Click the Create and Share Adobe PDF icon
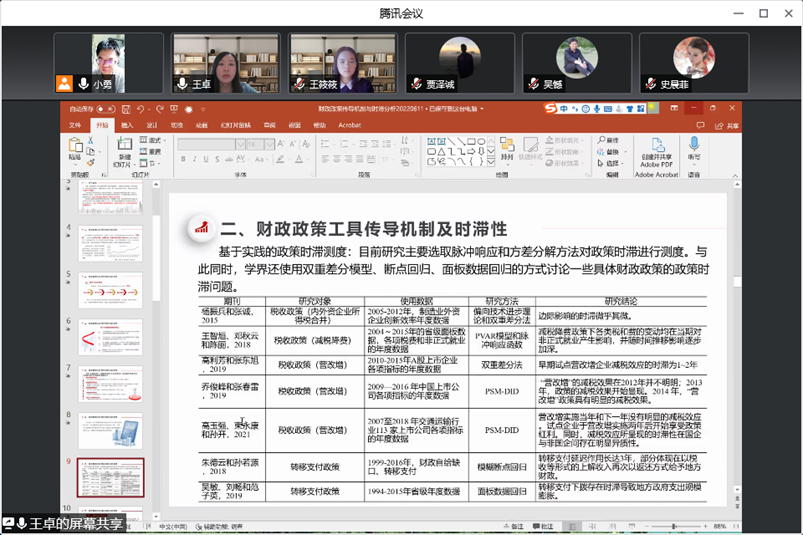This screenshot has width=803, height=535. click(656, 146)
